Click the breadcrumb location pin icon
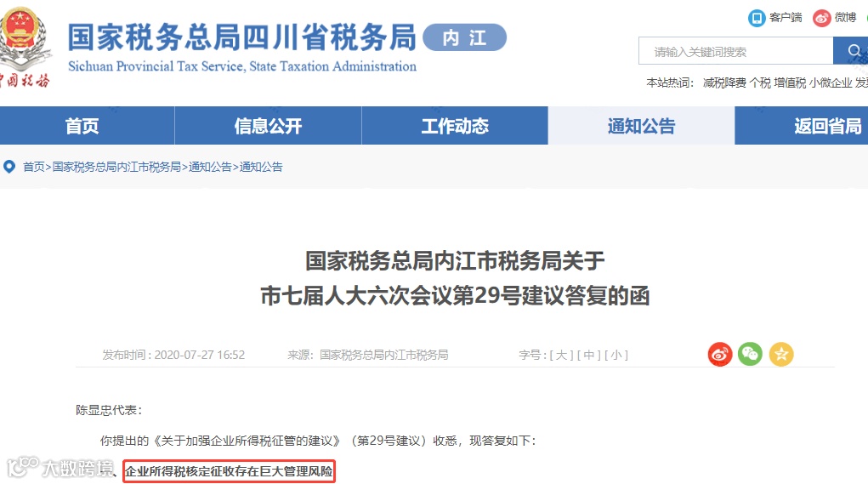This screenshot has width=868, height=484. click(9, 167)
